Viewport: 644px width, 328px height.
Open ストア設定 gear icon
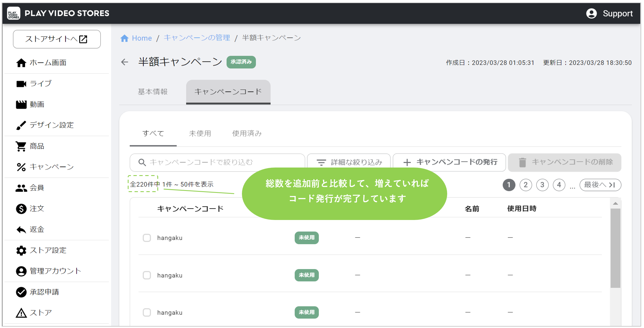[x=21, y=250]
